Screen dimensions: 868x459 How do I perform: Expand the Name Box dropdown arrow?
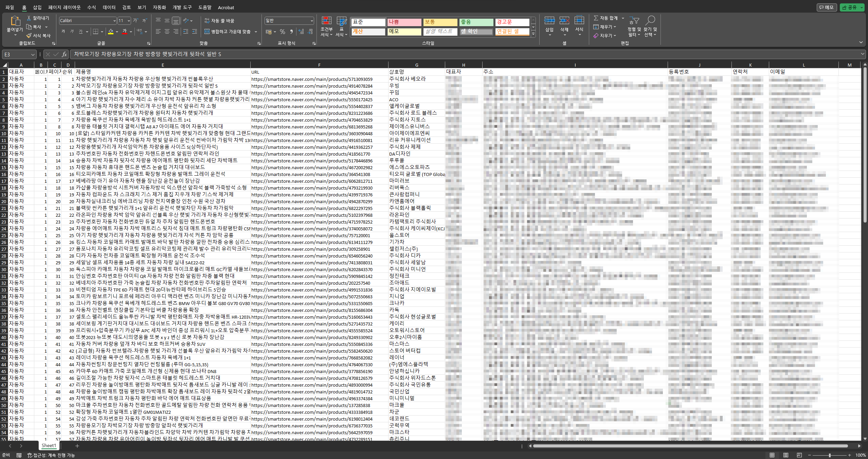pyautogui.click(x=33, y=54)
